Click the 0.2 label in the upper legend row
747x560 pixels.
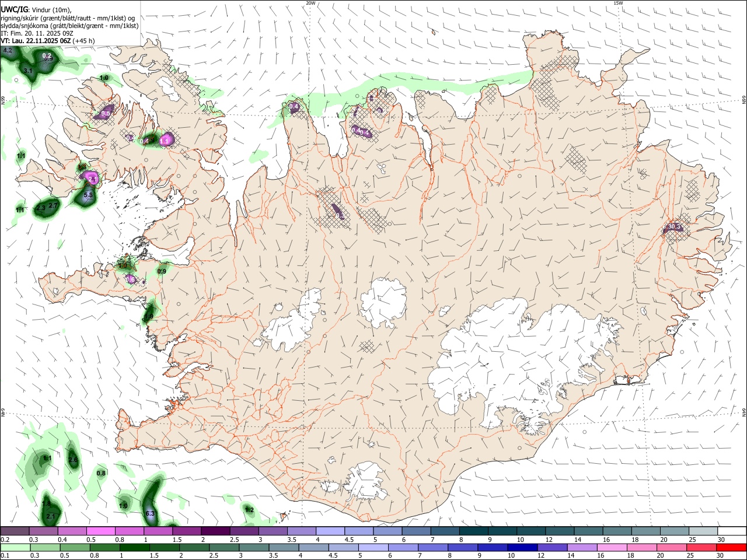coord(4,540)
